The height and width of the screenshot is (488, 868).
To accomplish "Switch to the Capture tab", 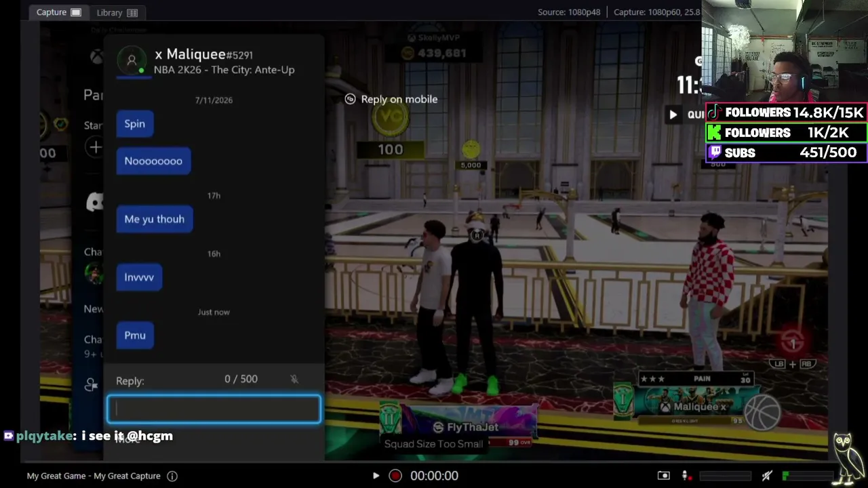I will pos(58,12).
